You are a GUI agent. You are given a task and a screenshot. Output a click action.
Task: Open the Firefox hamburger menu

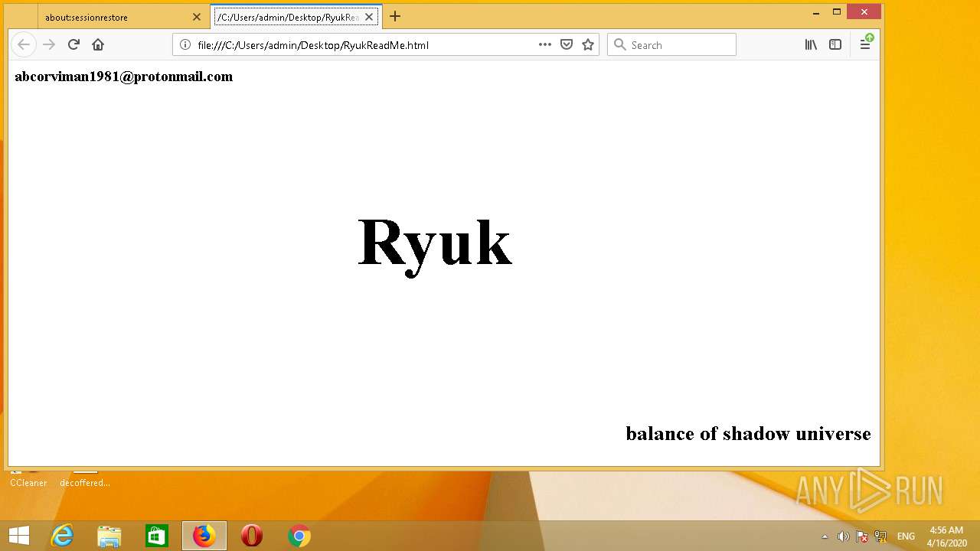tap(865, 44)
